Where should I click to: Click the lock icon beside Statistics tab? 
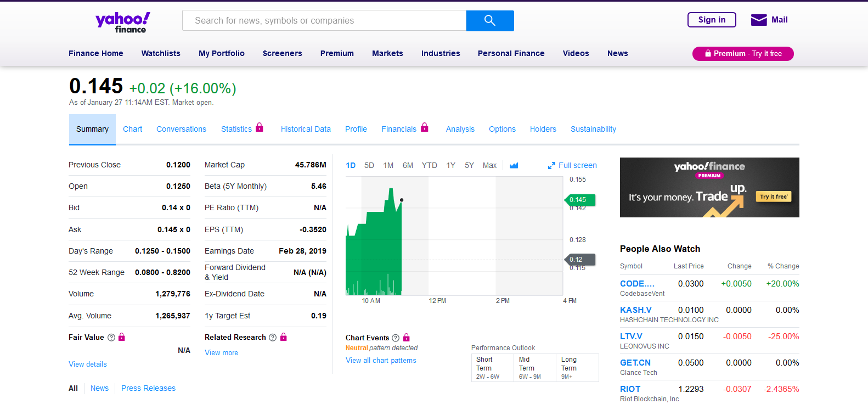point(260,128)
